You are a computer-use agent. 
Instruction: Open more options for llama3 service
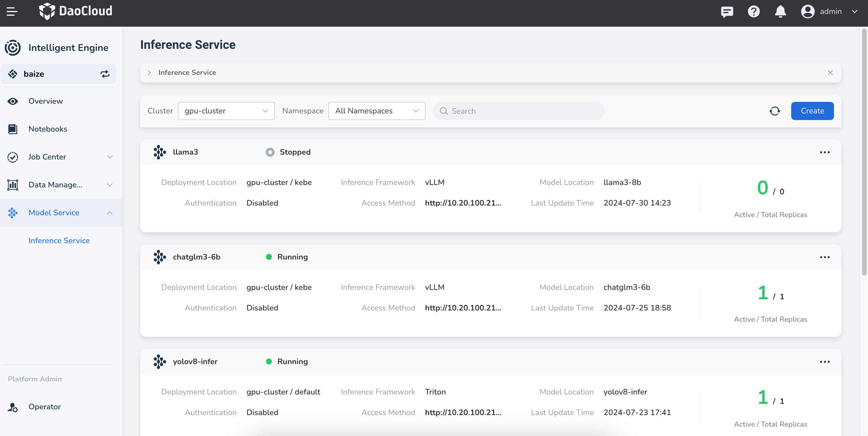click(825, 153)
